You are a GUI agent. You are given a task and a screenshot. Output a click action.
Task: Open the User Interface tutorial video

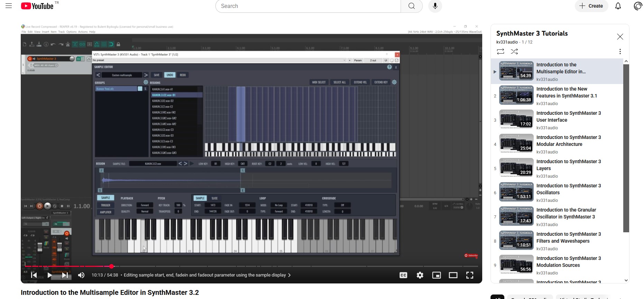click(557, 120)
